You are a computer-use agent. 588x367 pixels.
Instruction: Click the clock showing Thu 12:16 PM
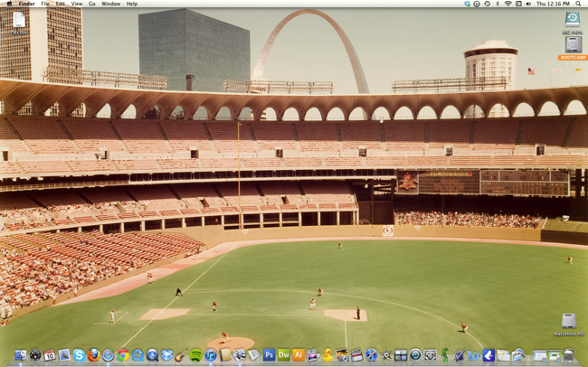click(554, 4)
